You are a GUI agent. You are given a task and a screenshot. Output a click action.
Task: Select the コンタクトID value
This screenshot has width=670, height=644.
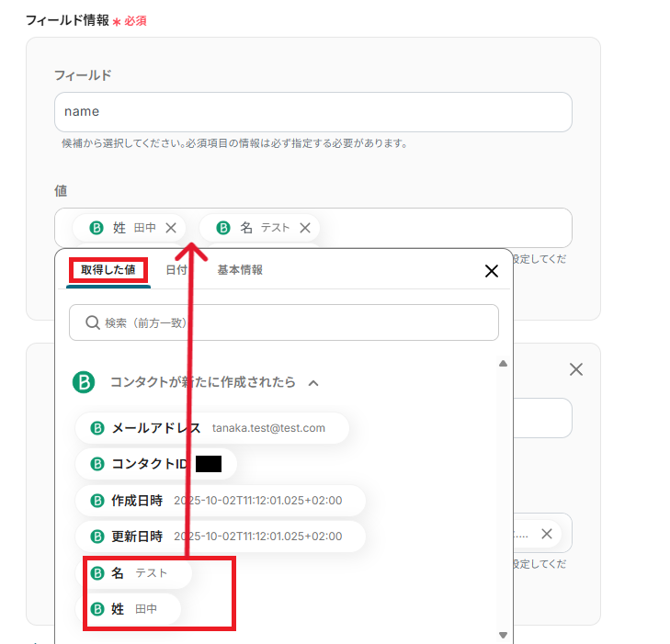(156, 464)
